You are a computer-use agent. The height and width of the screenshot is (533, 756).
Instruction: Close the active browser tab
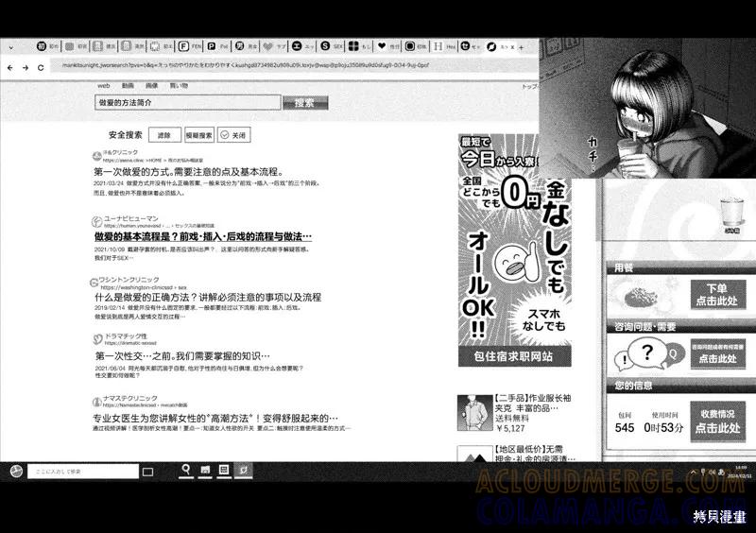[512, 47]
